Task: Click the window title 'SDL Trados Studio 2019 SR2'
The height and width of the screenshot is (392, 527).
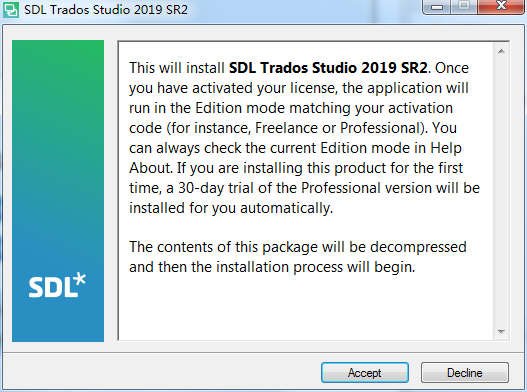Action: click(x=106, y=10)
